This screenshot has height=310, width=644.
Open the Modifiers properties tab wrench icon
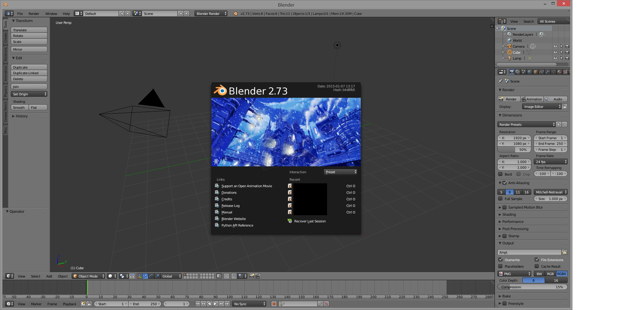[547, 72]
